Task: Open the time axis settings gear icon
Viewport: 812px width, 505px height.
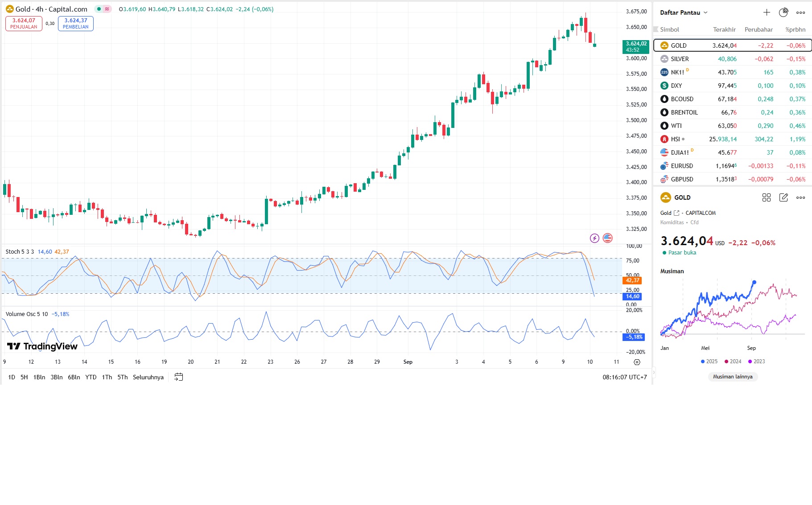Action: coord(637,362)
